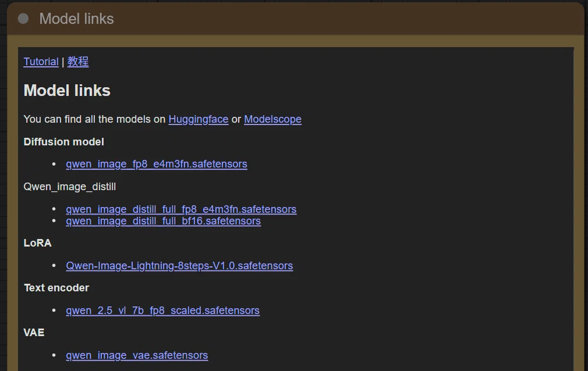Image resolution: width=588 pixels, height=371 pixels.
Task: Open the Tutorial link
Action: tap(41, 62)
